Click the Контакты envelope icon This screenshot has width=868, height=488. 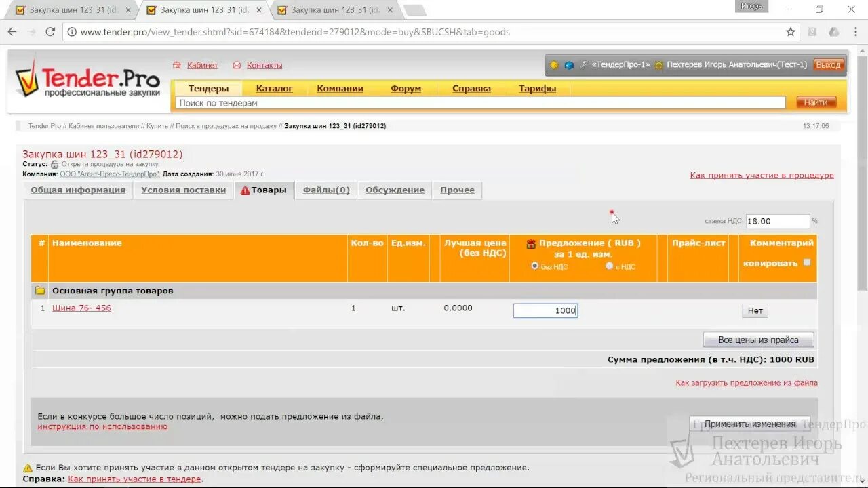tap(237, 66)
